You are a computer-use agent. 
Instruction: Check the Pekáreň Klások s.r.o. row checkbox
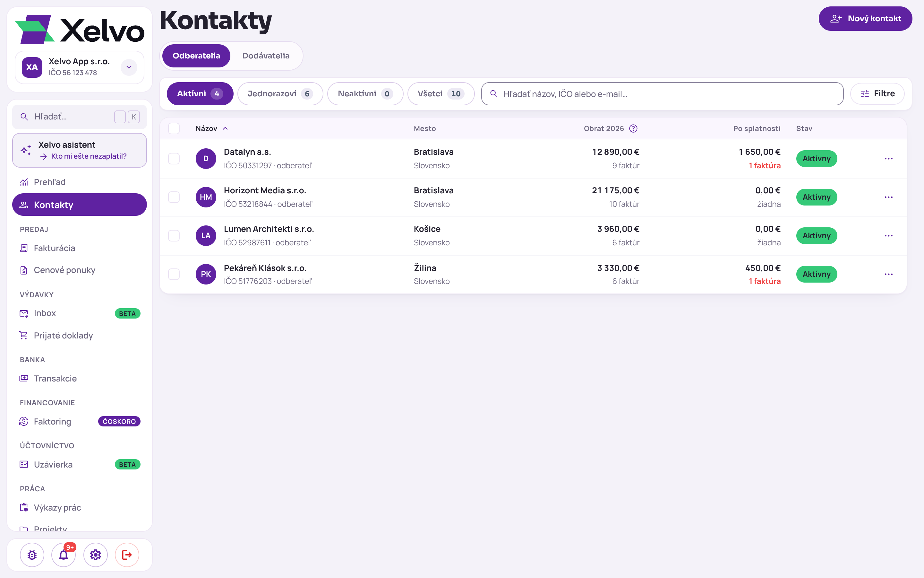(174, 275)
